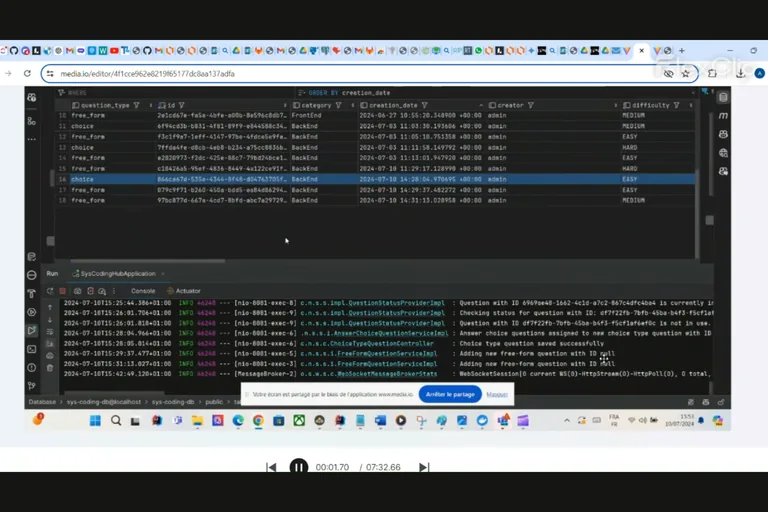The width and height of the screenshot is (768, 512).
Task: Click the creation_date sort arrow indicator
Action: (x=481, y=105)
